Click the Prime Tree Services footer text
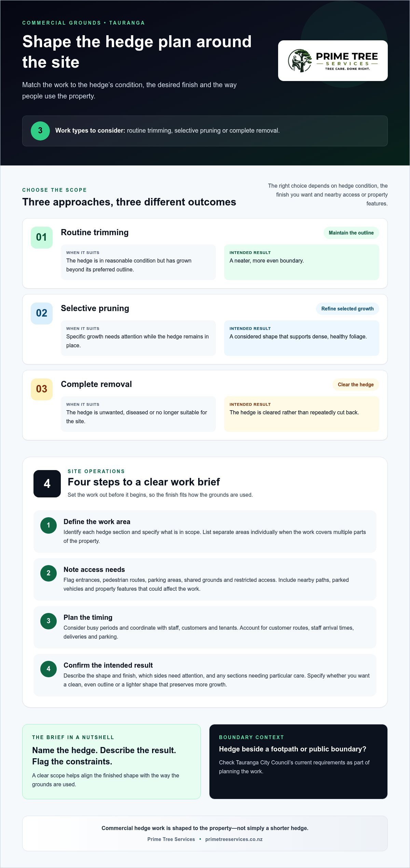This screenshot has height=868, width=410. coord(171,839)
